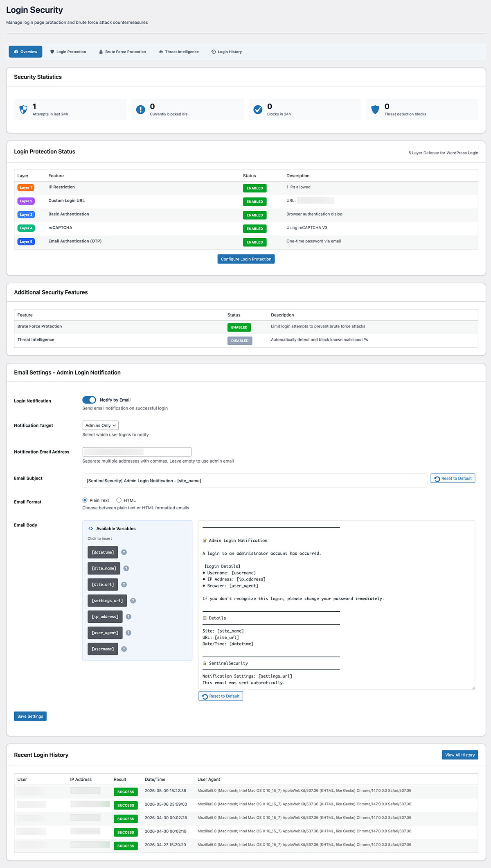
Task: Click the Notification Email Address field
Action: click(x=137, y=452)
